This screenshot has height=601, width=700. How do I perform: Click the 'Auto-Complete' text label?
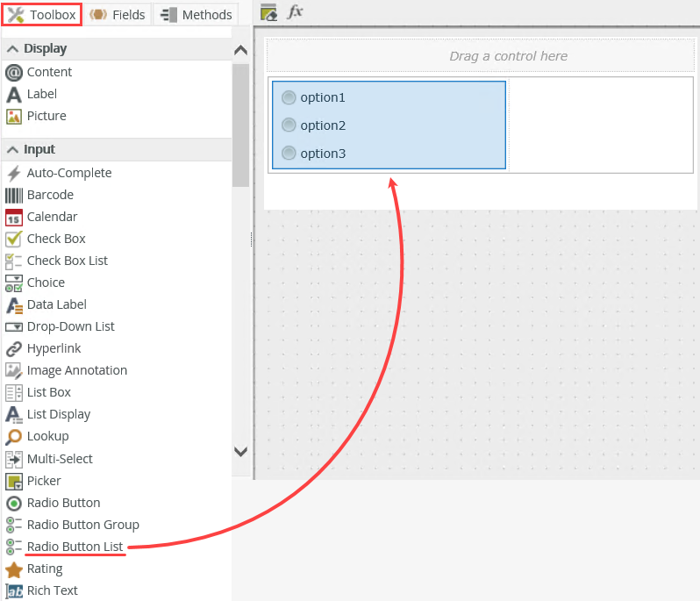[69, 173]
